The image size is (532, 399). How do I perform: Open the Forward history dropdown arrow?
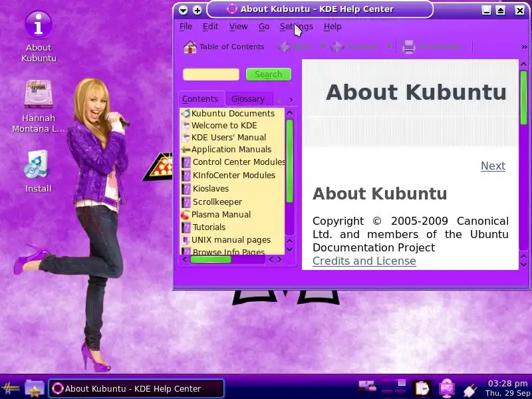tap(389, 46)
